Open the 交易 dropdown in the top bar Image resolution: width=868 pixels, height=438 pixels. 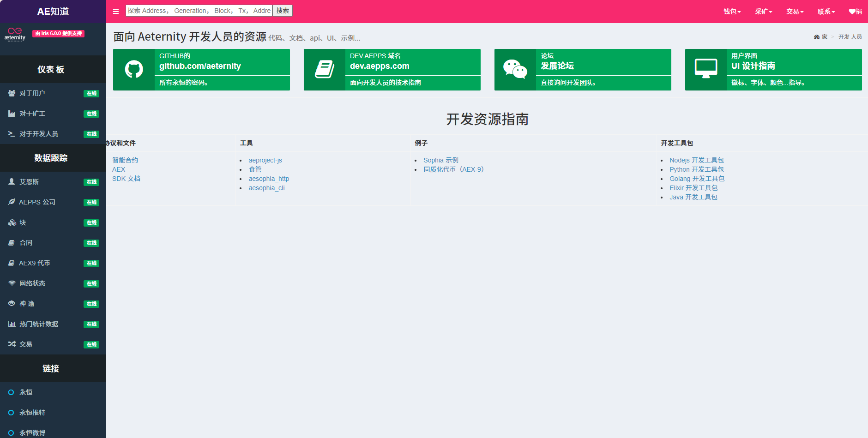[795, 12]
